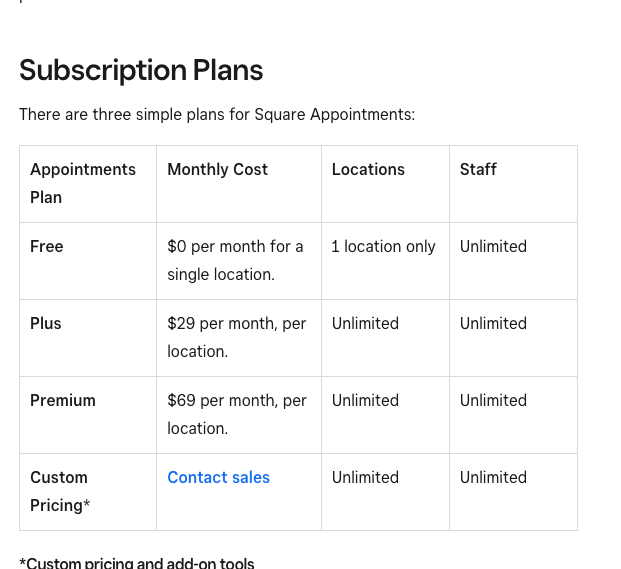Click the Subscription Plans heading
The image size is (621, 569).
click(141, 71)
